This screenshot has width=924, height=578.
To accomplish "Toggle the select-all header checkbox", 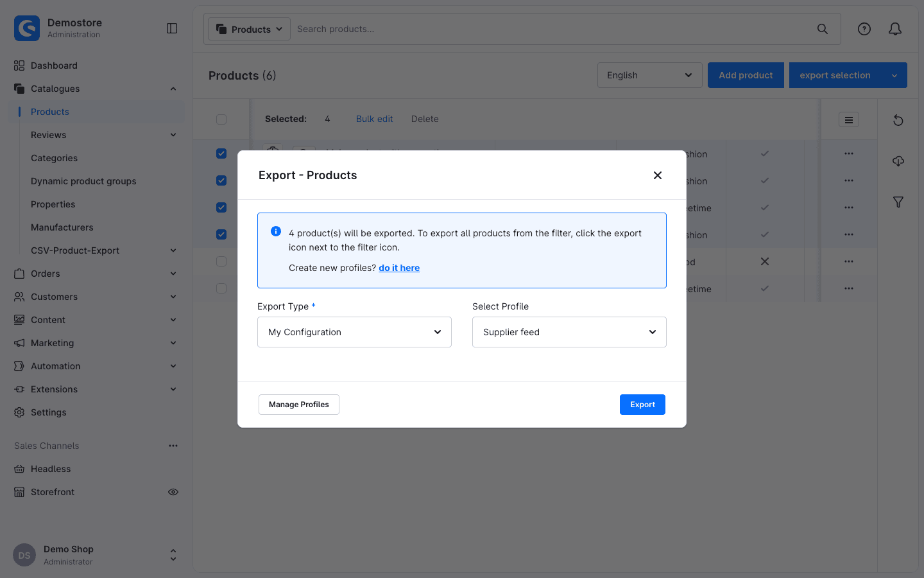I will pyautogui.click(x=221, y=119).
